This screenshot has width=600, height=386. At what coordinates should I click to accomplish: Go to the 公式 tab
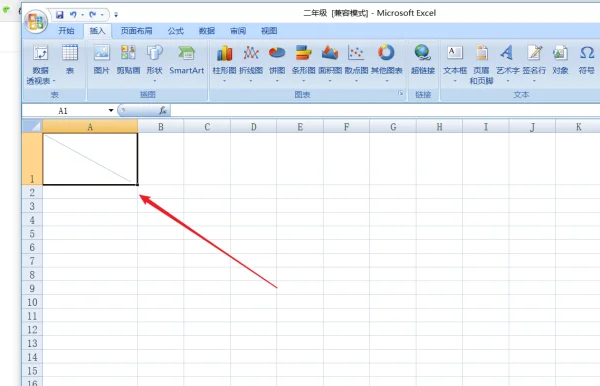pos(176,31)
